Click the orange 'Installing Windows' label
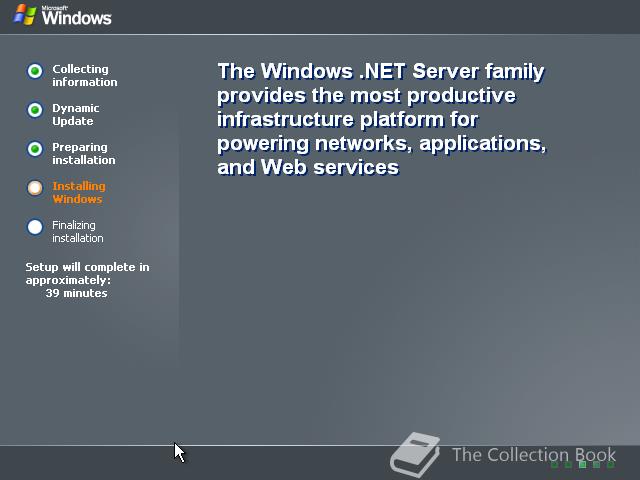Viewport: 640px width, 480px height. [x=79, y=193]
